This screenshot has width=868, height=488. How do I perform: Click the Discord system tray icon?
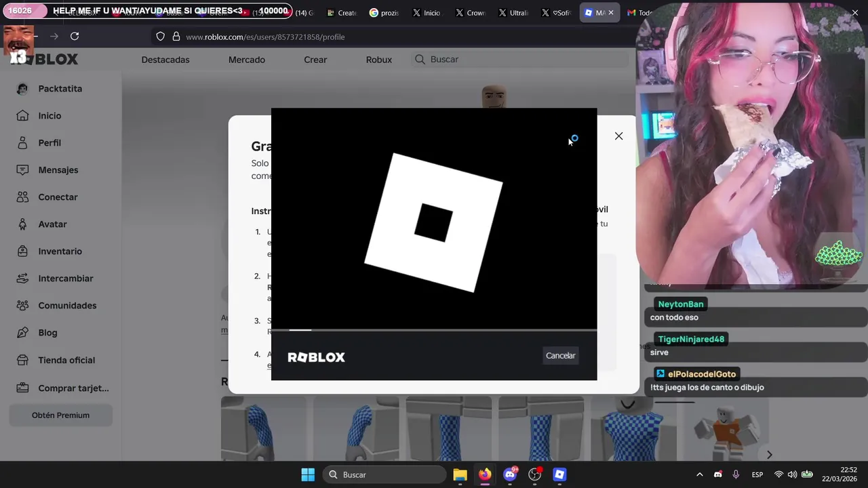tap(718, 474)
